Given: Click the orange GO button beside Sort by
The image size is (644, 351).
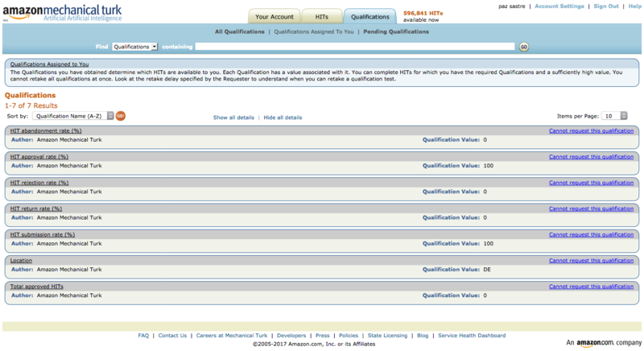Looking at the screenshot, I should click(x=120, y=116).
